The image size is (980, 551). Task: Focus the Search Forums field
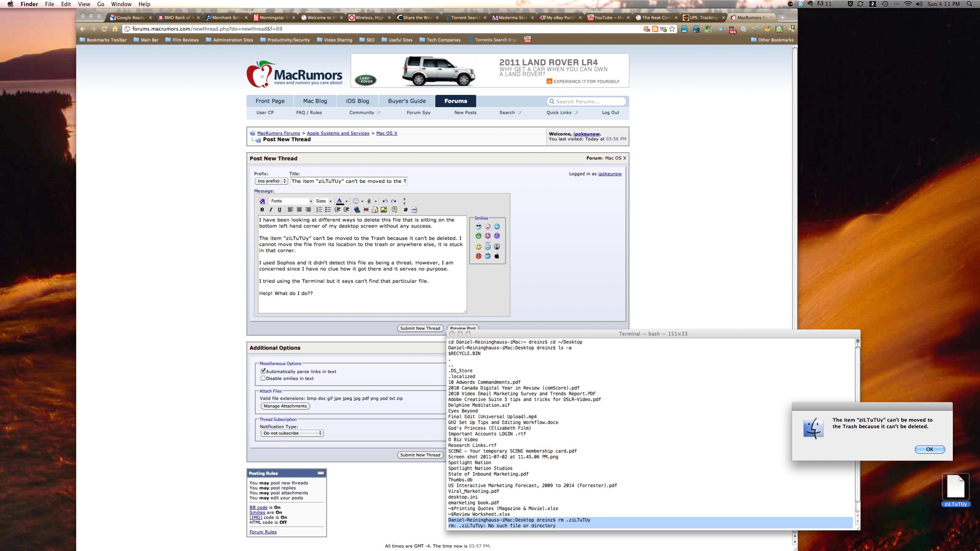(x=586, y=101)
